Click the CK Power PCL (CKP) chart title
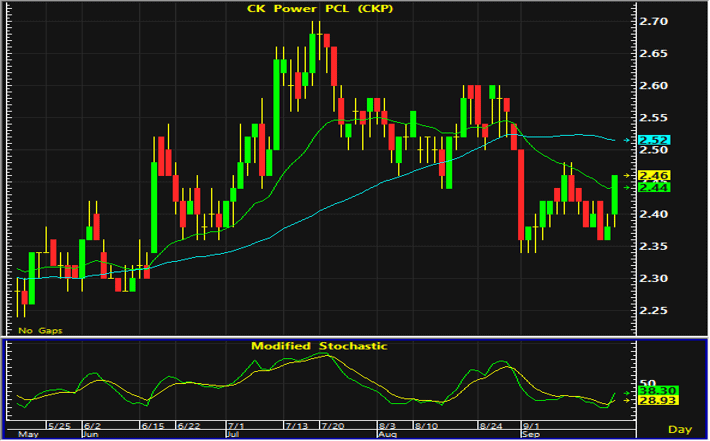Viewport: 710px width, 441px height. tap(320, 8)
